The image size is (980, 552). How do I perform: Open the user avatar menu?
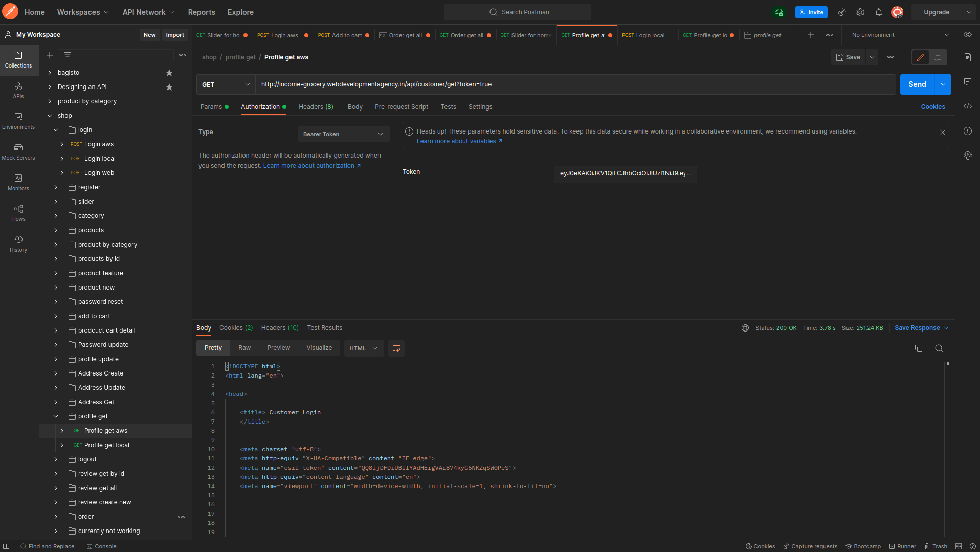point(897,12)
